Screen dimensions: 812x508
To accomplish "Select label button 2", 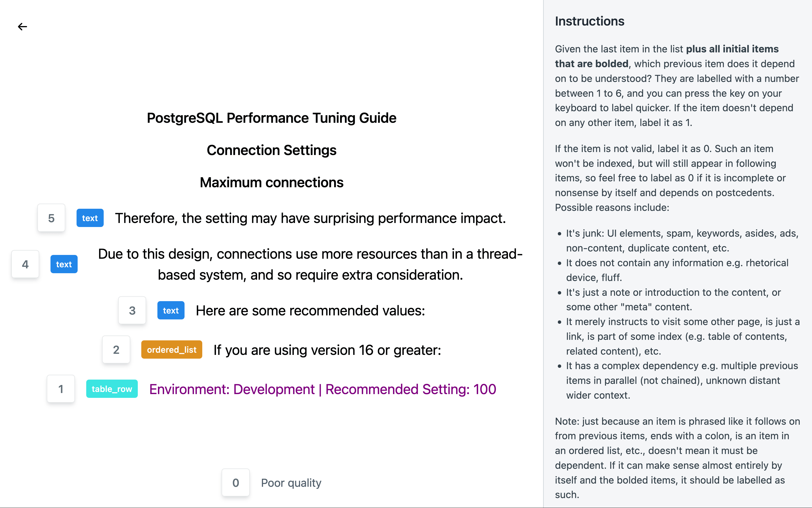I will (x=116, y=350).
